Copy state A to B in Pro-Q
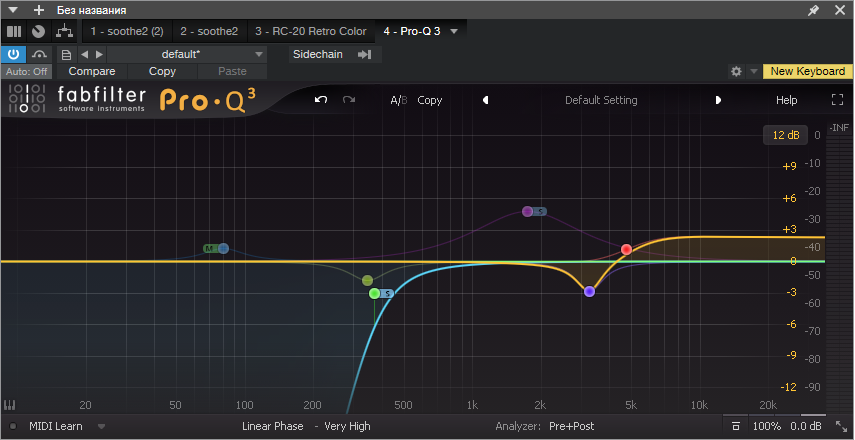Image resolution: width=855 pixels, height=440 pixels. coord(430,100)
